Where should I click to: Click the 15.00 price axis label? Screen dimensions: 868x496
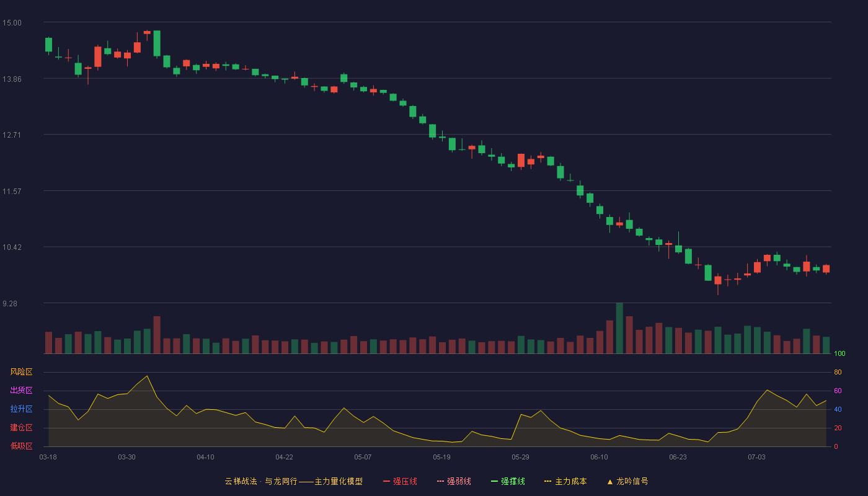(x=12, y=23)
